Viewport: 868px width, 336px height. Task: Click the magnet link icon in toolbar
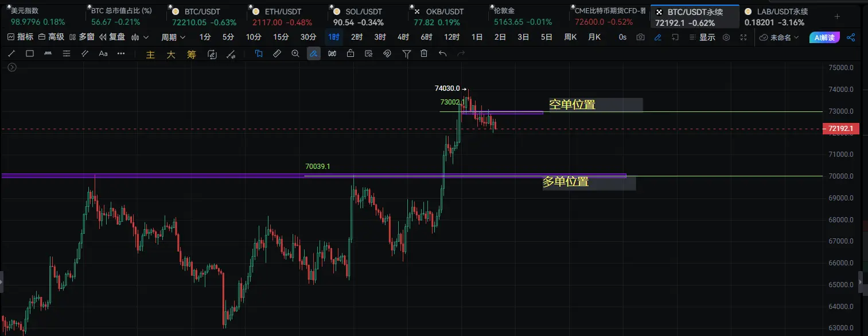tap(387, 54)
